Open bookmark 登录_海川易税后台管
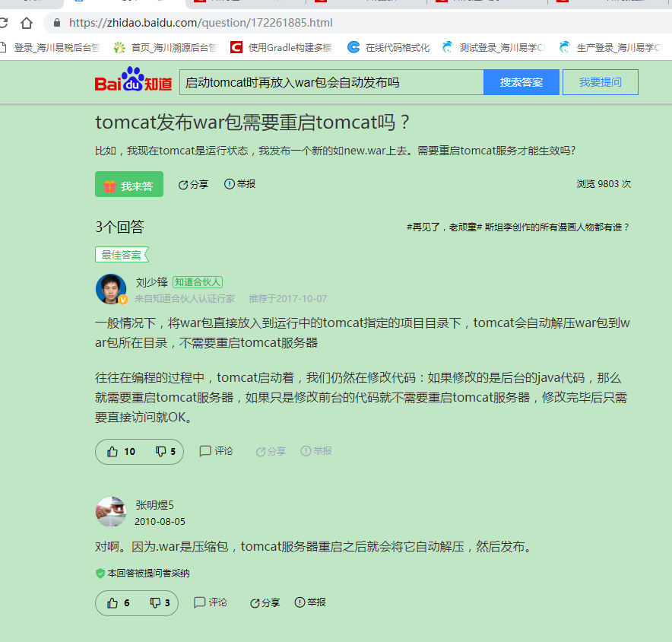This screenshot has height=642, width=672. [51, 48]
